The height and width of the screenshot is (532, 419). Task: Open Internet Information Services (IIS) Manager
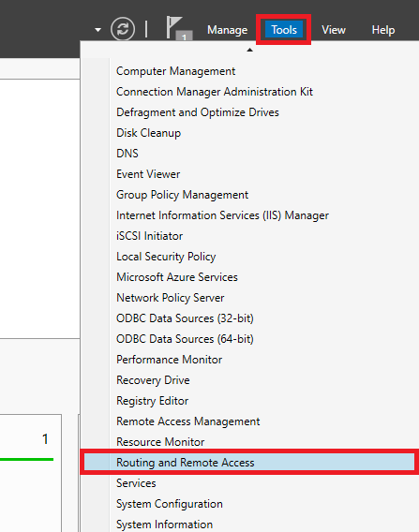222,215
